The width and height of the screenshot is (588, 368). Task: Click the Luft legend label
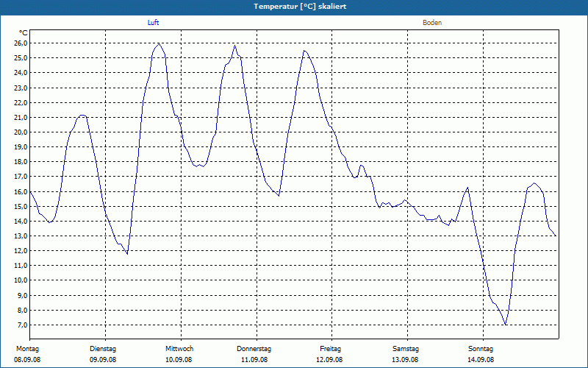pyautogui.click(x=153, y=23)
